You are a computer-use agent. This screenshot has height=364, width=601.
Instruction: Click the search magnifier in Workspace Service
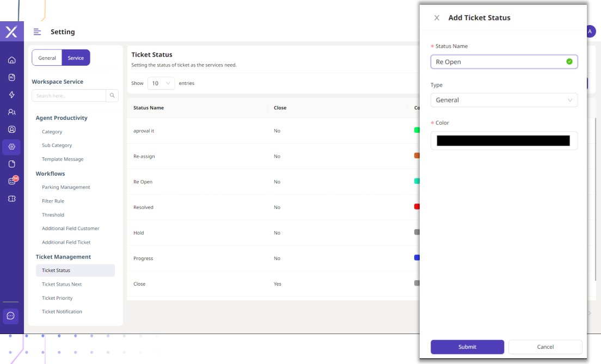tap(112, 96)
